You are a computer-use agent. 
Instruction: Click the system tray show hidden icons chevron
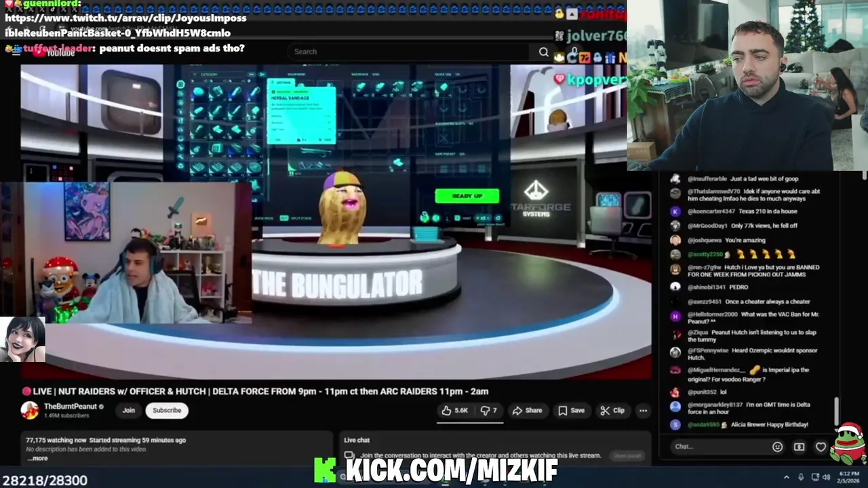pyautogui.click(x=786, y=477)
